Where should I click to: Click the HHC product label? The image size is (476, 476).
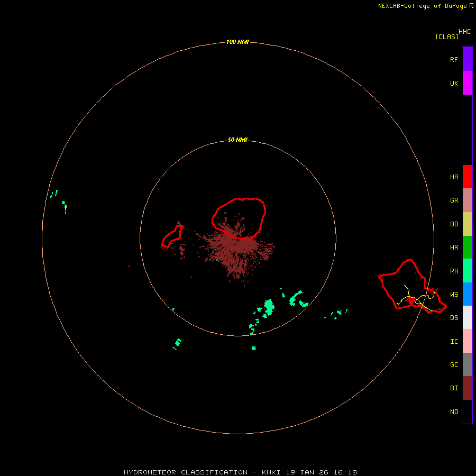pyautogui.click(x=464, y=32)
